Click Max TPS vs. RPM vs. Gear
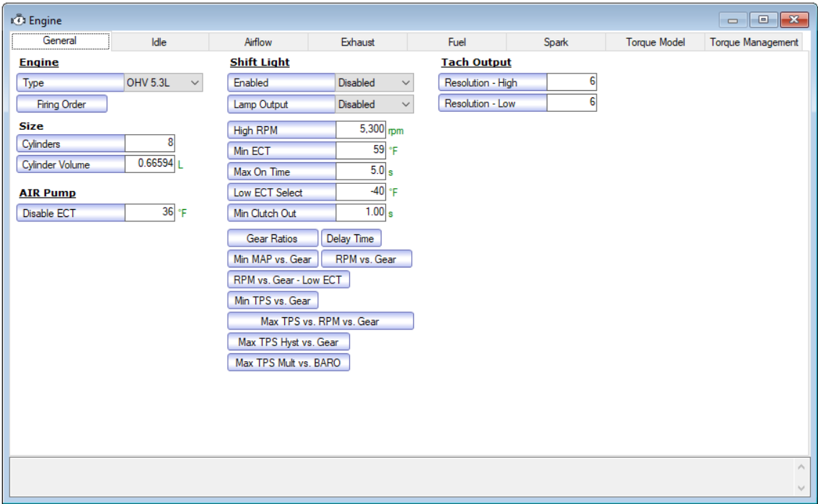 coord(320,322)
